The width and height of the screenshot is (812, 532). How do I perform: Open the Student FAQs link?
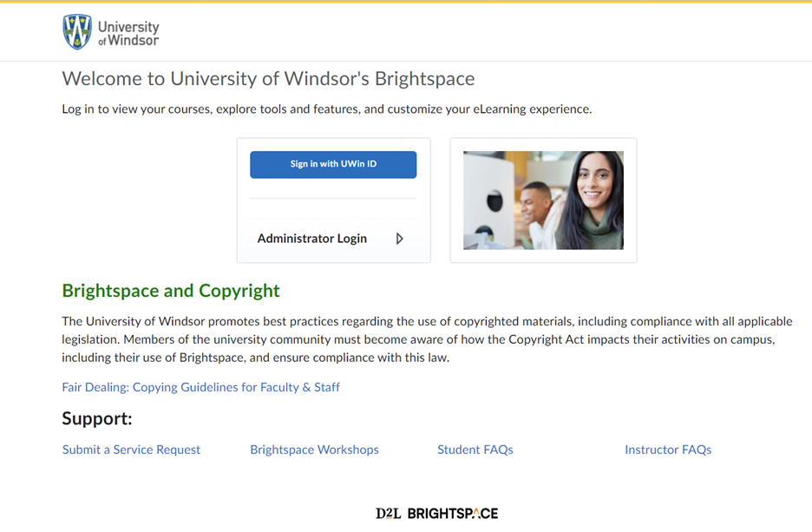(x=475, y=450)
